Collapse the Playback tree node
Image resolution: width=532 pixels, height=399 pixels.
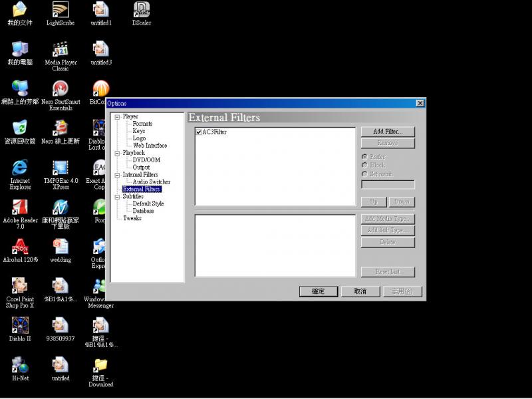(x=118, y=153)
